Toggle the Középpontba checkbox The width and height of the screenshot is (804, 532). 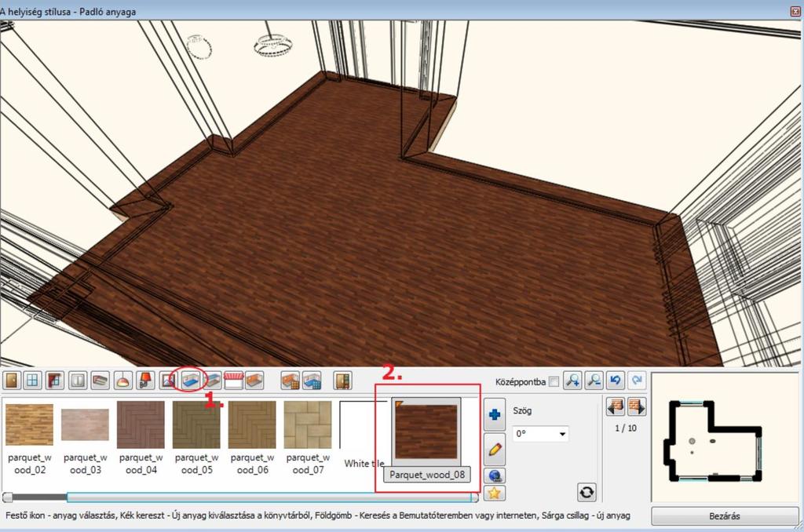click(x=554, y=382)
